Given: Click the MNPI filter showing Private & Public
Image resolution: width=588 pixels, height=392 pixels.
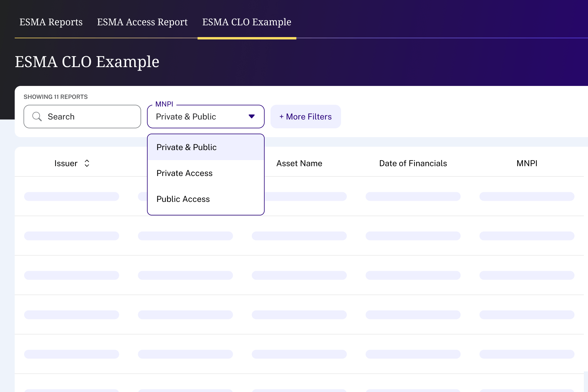Looking at the screenshot, I should 194,117.
